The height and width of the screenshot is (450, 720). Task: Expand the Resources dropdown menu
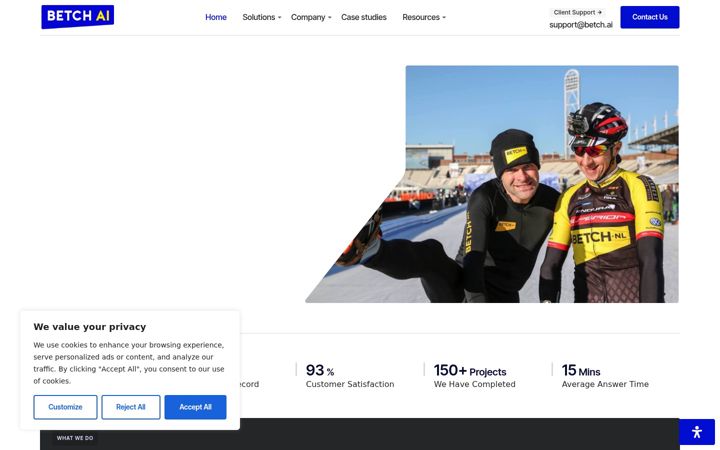pyautogui.click(x=424, y=17)
